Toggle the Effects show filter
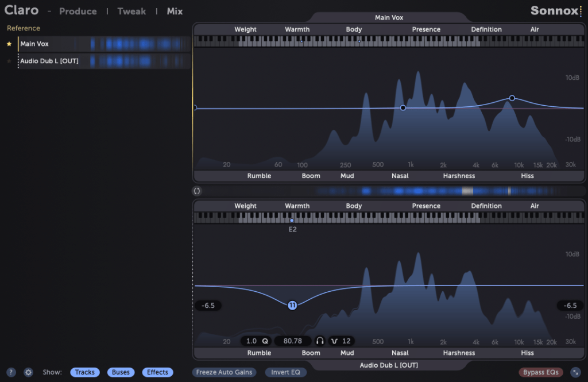 [x=157, y=372]
